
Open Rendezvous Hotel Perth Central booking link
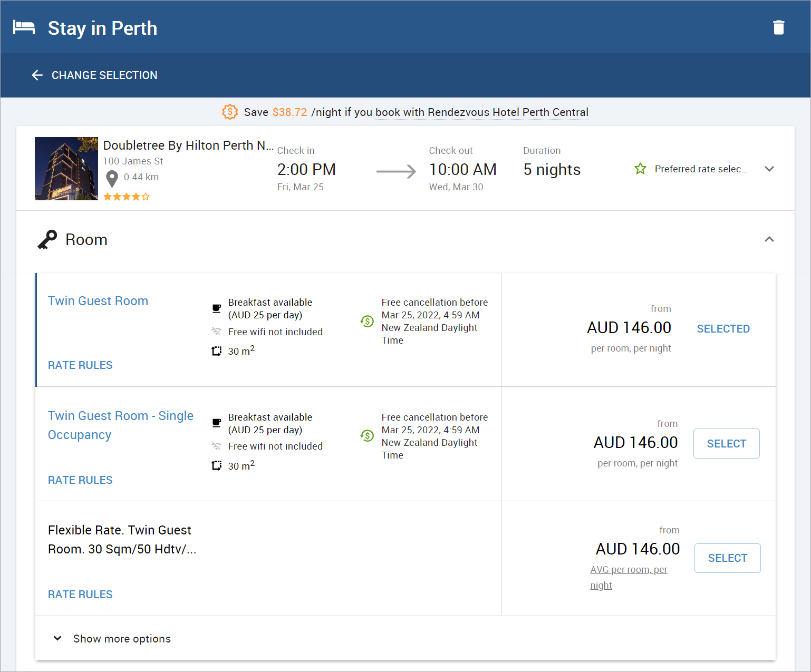click(x=482, y=112)
